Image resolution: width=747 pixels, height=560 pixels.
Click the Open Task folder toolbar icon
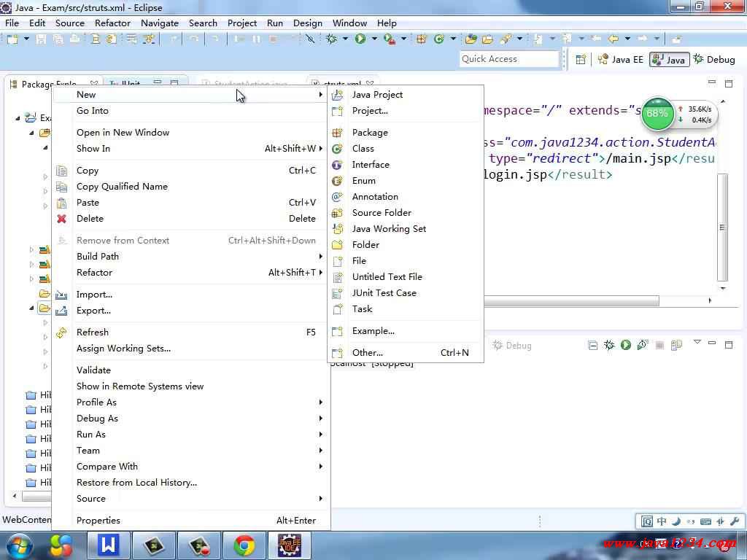(x=487, y=39)
